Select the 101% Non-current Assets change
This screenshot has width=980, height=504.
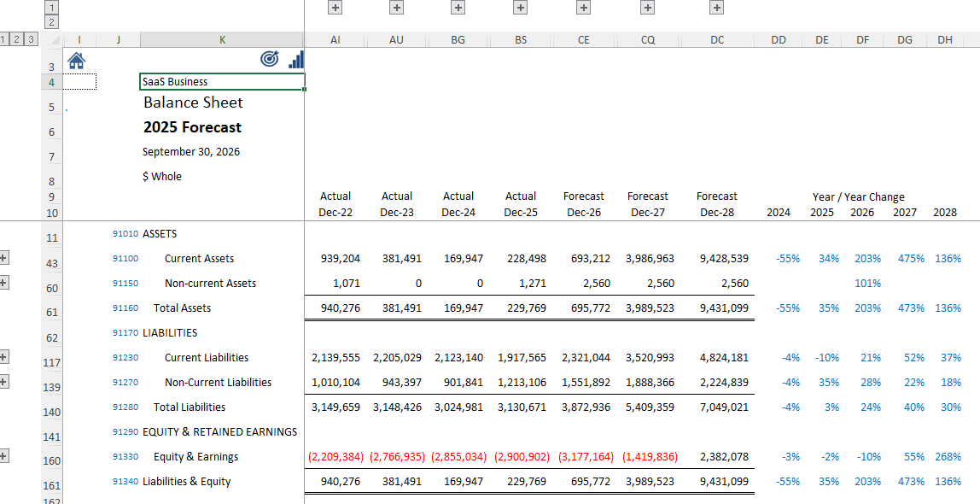(x=868, y=284)
